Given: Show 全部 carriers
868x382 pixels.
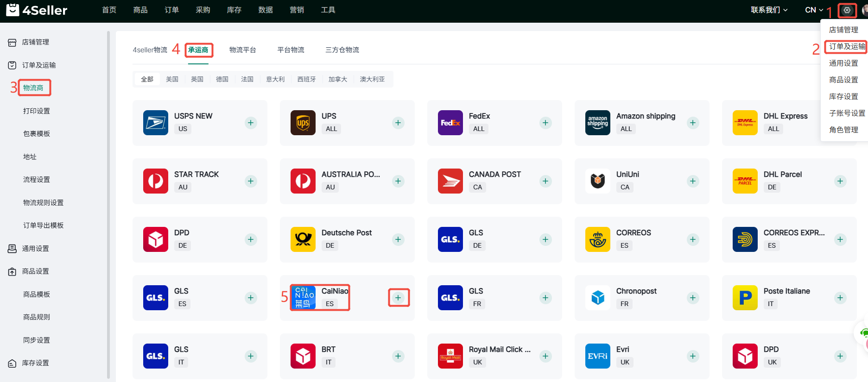Looking at the screenshot, I should point(147,79).
